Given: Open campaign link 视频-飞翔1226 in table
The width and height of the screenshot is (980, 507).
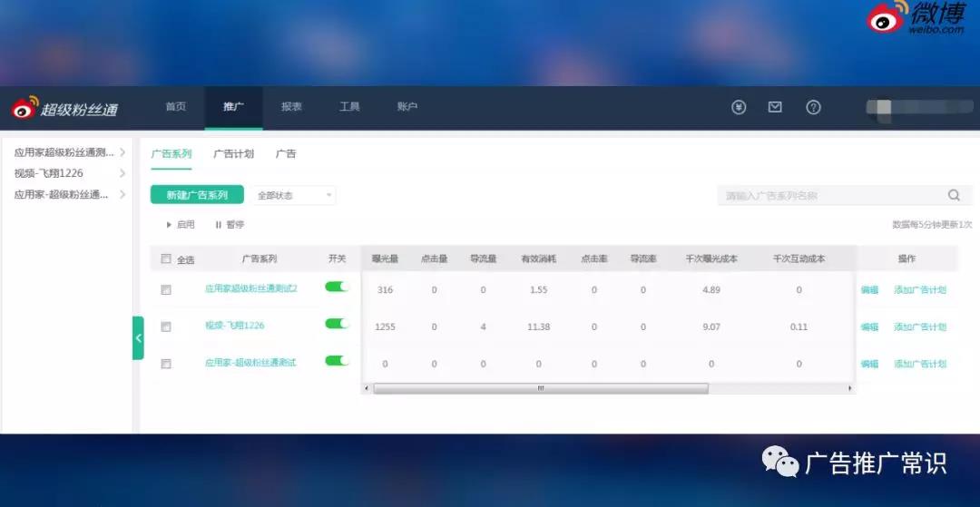Looking at the screenshot, I should (234, 326).
